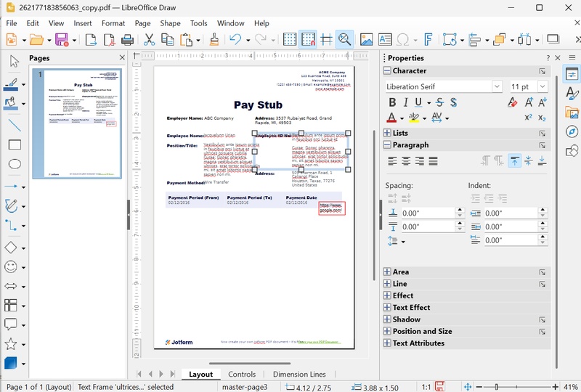581x392 pixels.
Task: Toggle text Shadow formatting
Action: (453, 102)
